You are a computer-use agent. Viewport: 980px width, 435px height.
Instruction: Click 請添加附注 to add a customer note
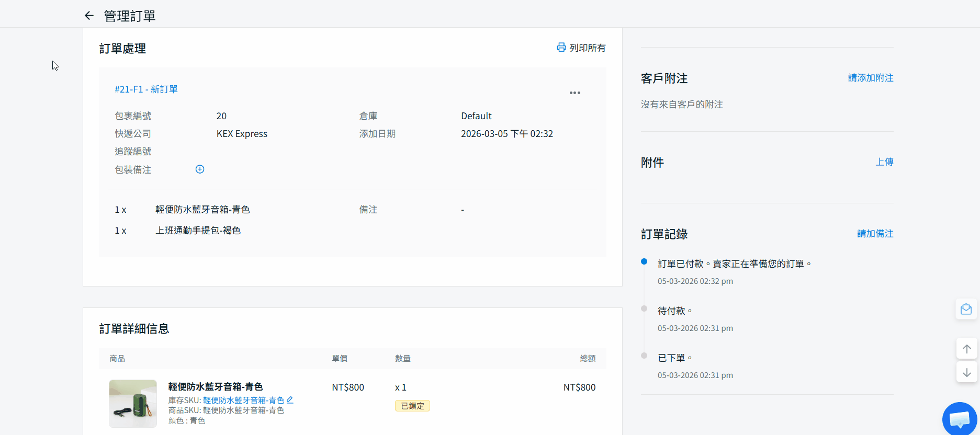point(870,78)
